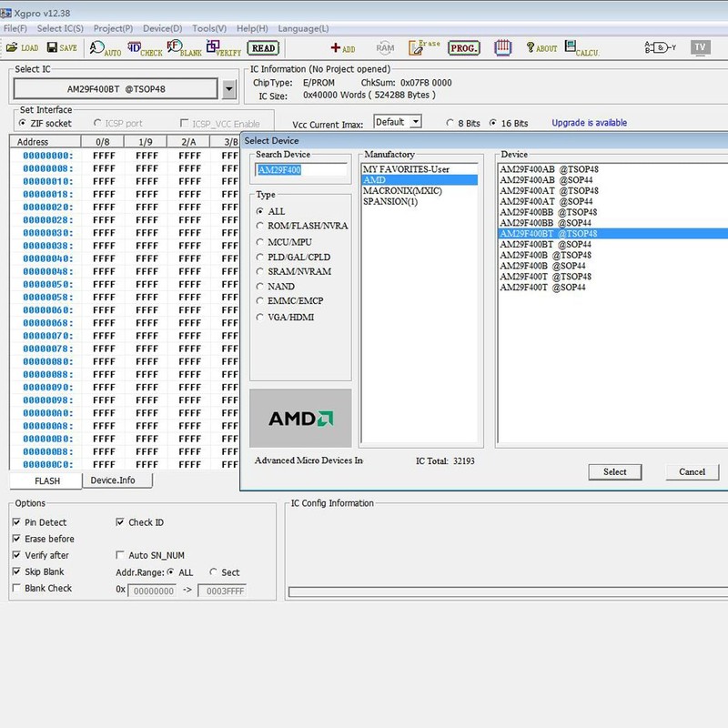
Task: Click the LOAD file toolbar icon
Action: [x=22, y=48]
